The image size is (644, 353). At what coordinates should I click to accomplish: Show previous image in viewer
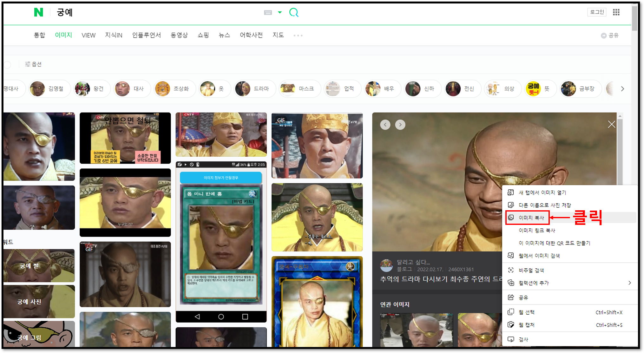tap(385, 125)
